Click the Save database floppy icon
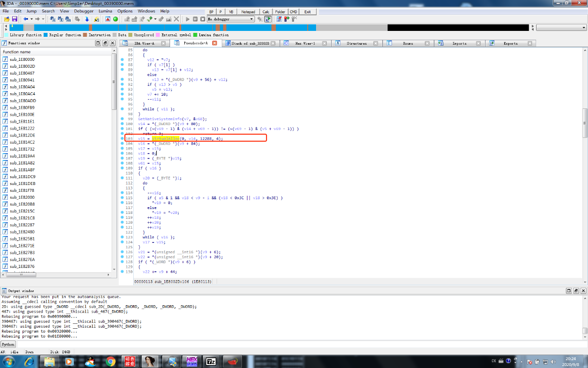 [15, 19]
